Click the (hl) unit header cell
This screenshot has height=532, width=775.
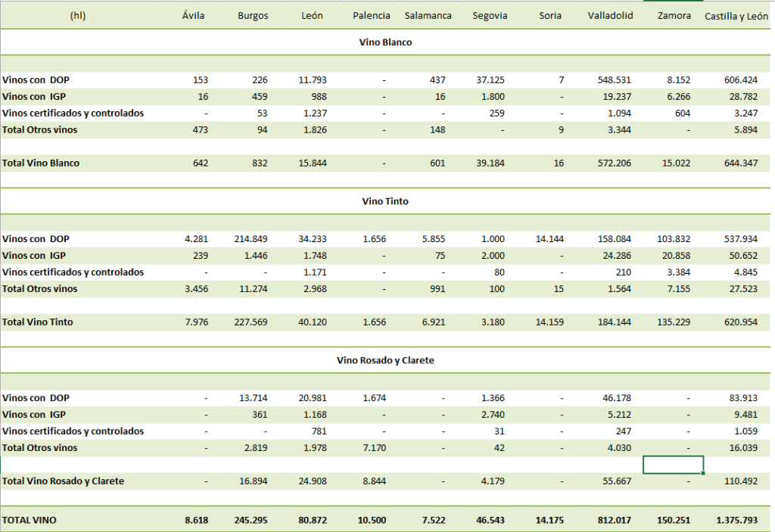click(x=77, y=16)
